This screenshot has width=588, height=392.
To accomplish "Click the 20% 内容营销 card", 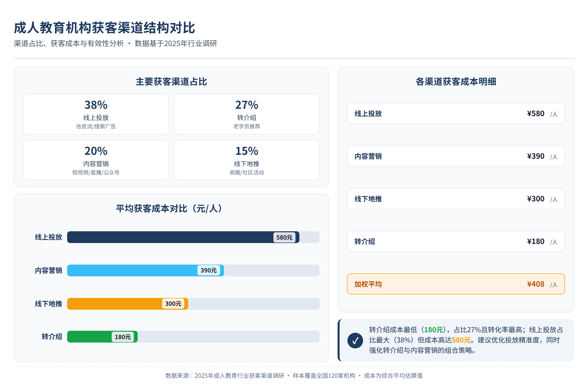I will coord(96,160).
